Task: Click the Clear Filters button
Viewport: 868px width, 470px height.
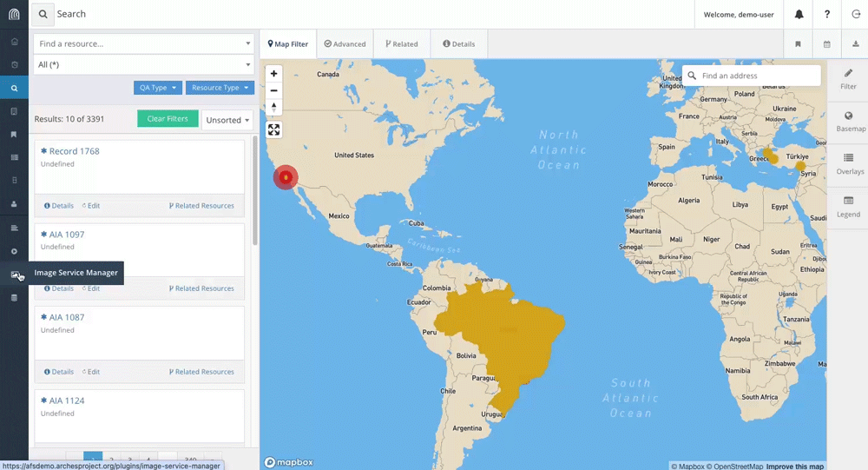Action: click(x=168, y=119)
